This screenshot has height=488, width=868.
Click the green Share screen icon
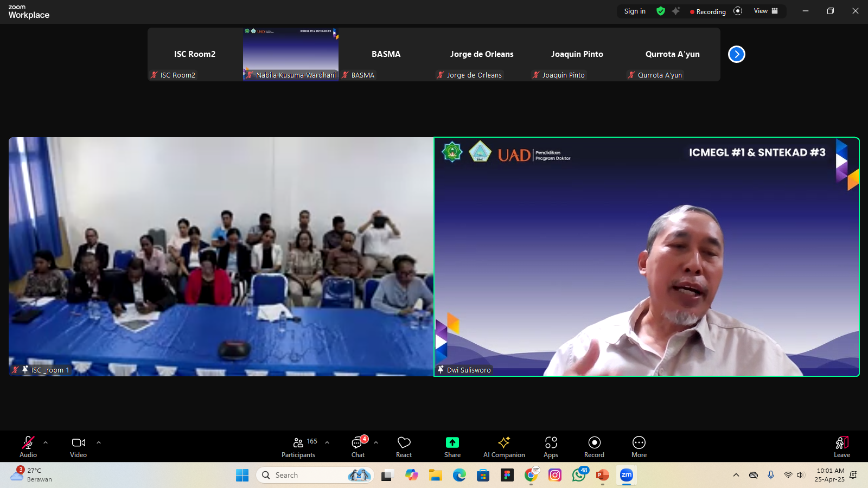[x=452, y=442]
